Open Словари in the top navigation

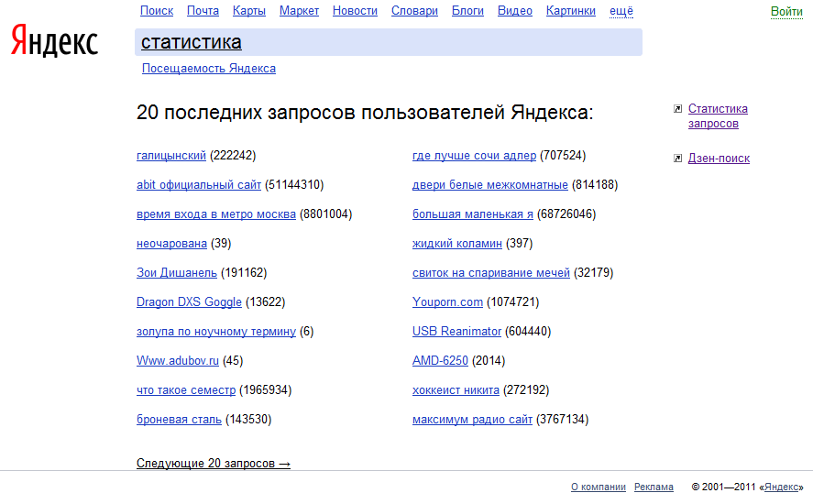coord(414,11)
